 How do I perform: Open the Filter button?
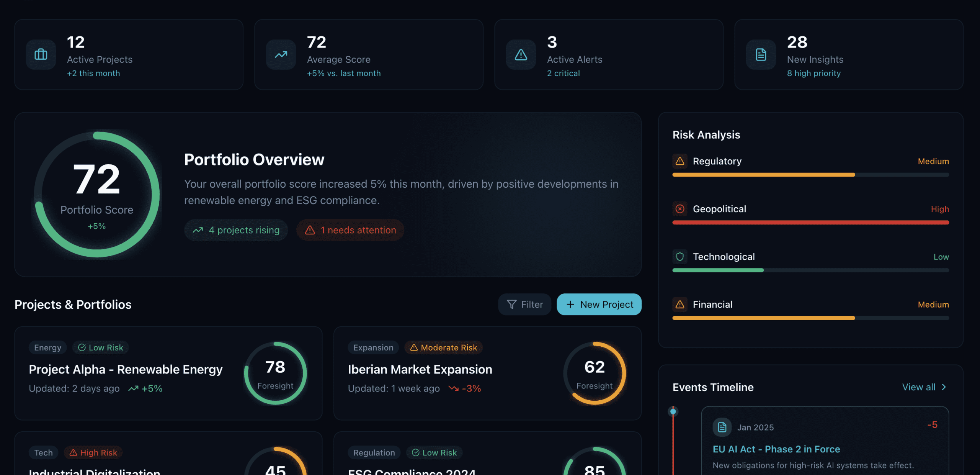524,305
